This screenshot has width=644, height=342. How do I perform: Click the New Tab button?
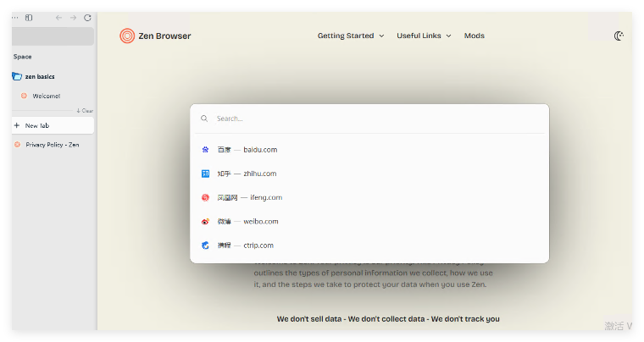53,125
